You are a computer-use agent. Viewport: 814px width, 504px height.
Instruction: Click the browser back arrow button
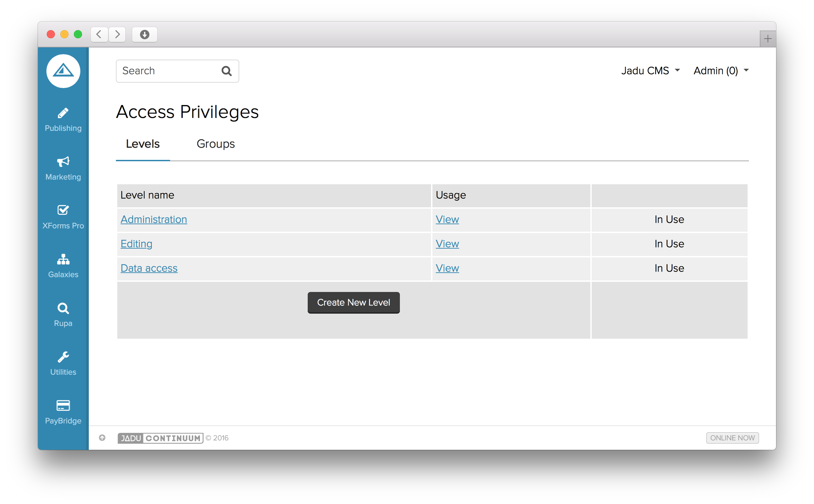click(99, 35)
